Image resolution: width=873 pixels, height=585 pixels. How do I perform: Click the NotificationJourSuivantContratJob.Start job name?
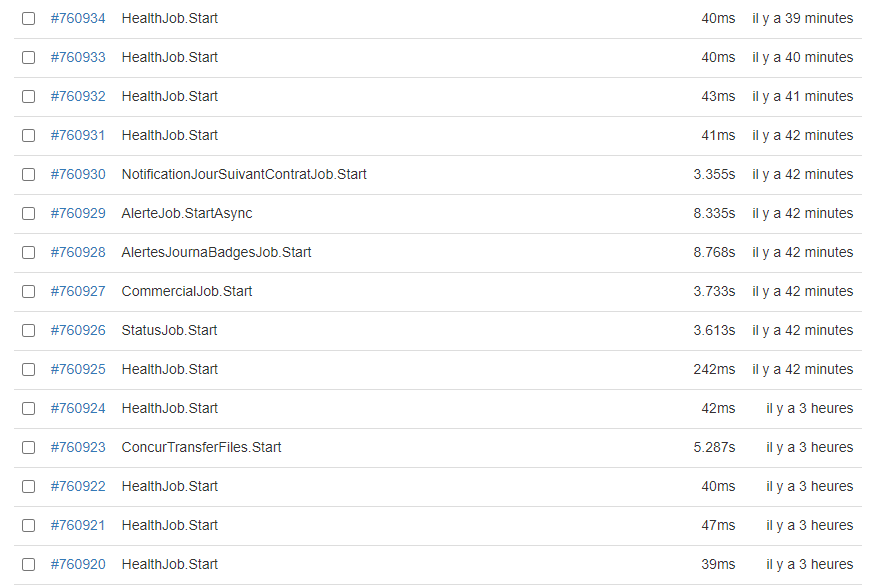point(244,174)
